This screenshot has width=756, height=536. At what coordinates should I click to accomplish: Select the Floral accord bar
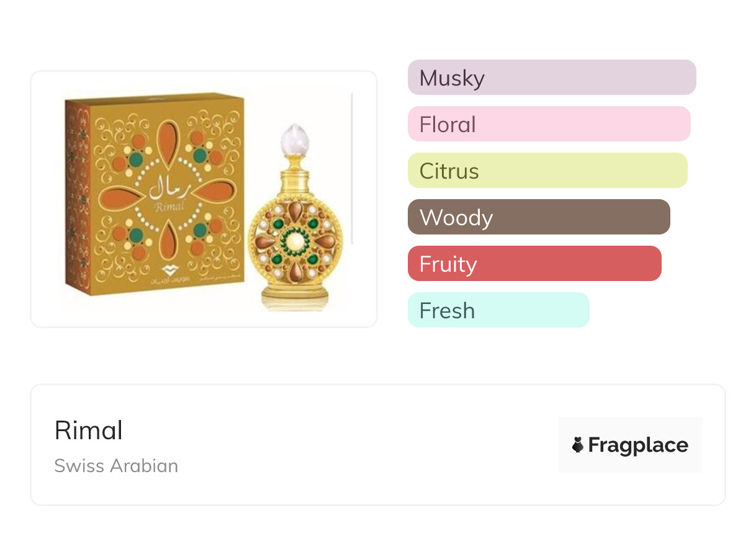(549, 124)
